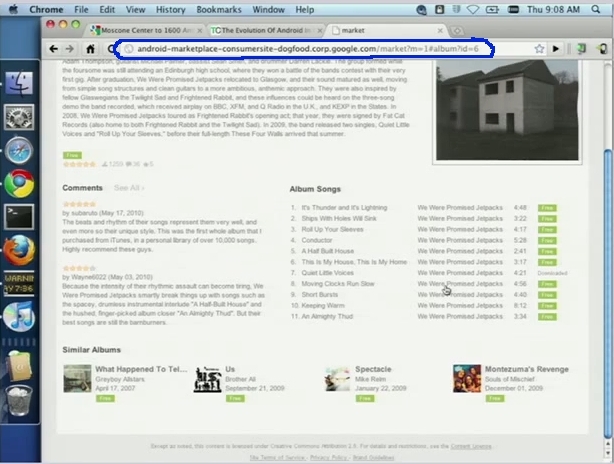Image resolution: width=614 pixels, height=464 pixels.
Task: Click the album artwork house image
Action: click(x=507, y=110)
